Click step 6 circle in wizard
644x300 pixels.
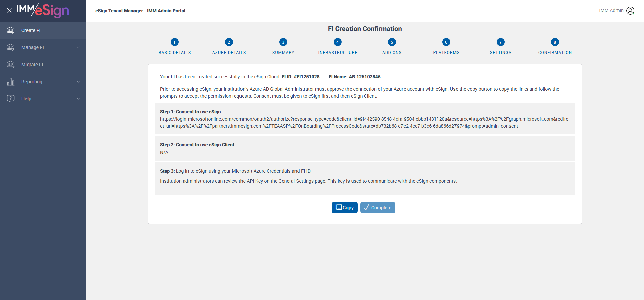pyautogui.click(x=446, y=42)
